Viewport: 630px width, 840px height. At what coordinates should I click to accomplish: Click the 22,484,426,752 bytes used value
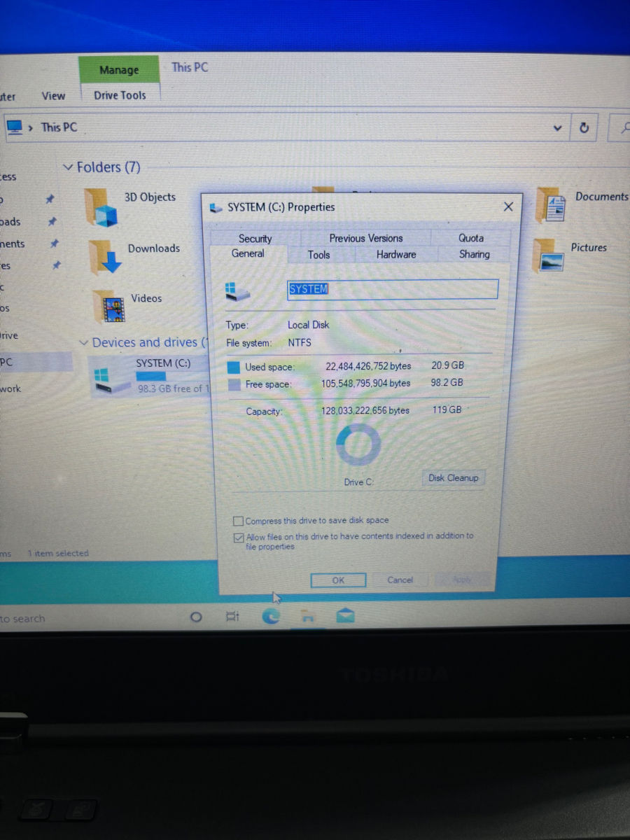[368, 366]
